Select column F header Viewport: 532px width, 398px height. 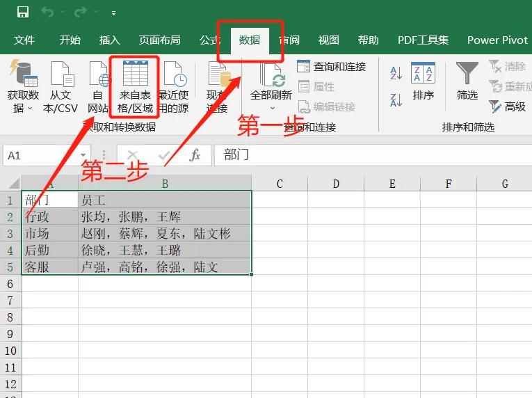coord(449,184)
